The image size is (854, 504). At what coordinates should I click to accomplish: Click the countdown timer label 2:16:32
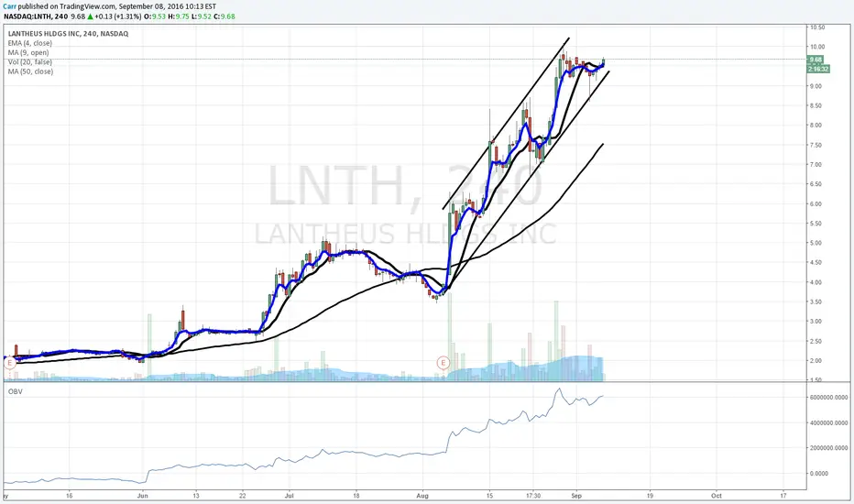(x=818, y=70)
